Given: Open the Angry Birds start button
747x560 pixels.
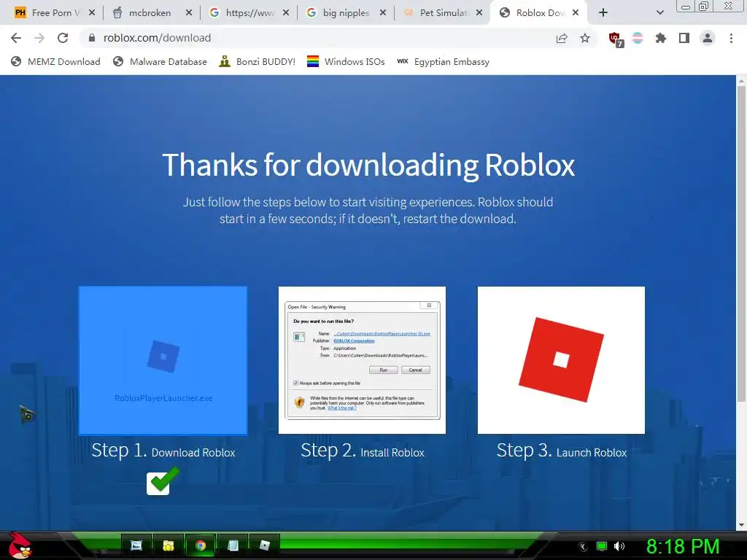Looking at the screenshot, I should (x=19, y=545).
